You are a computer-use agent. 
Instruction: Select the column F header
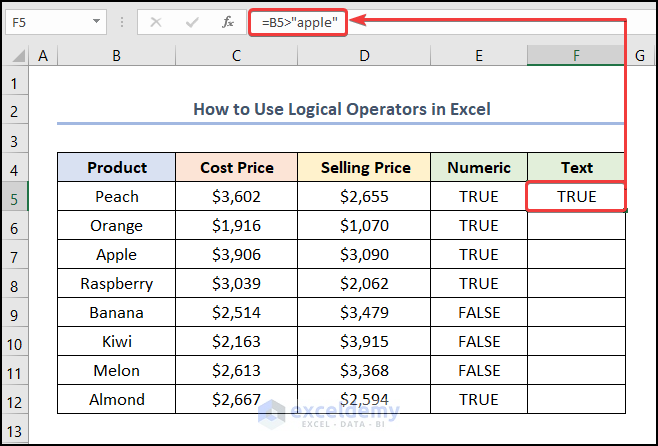coord(576,56)
